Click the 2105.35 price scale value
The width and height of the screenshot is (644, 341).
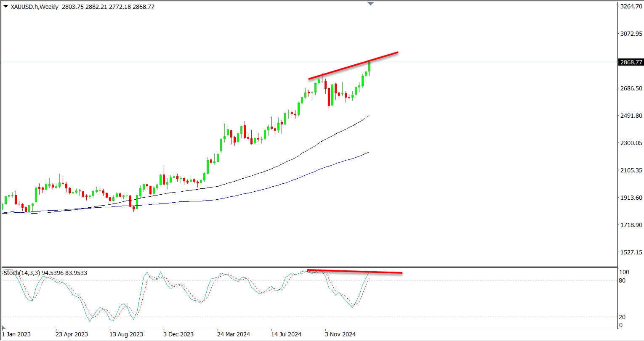tap(631, 170)
